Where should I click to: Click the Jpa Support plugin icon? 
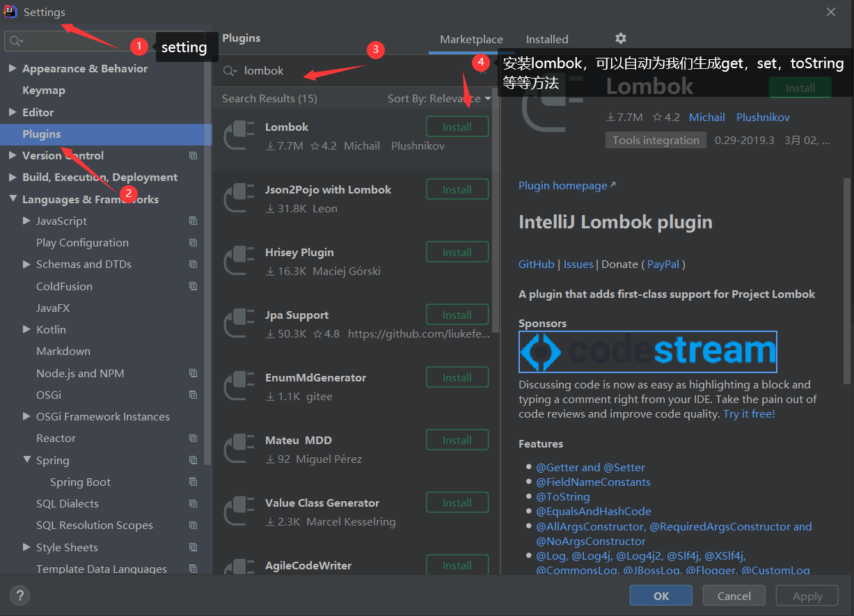tap(239, 324)
